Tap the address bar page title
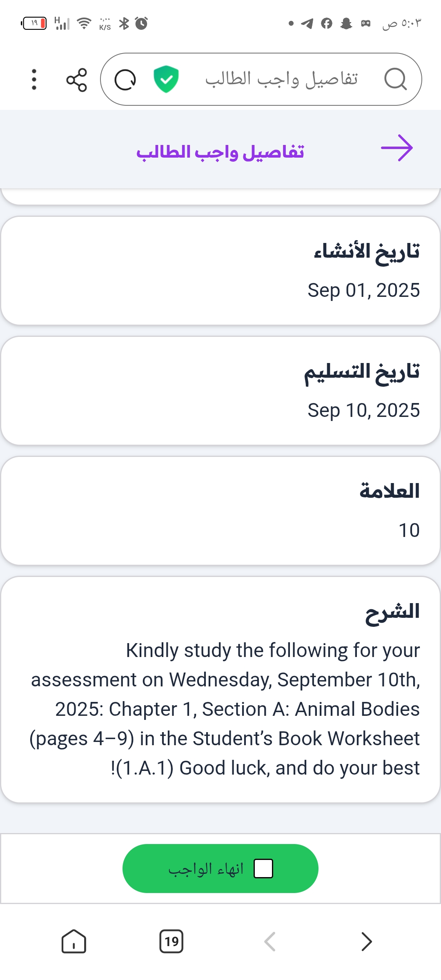Screen dimensions: 441x980 [281, 79]
